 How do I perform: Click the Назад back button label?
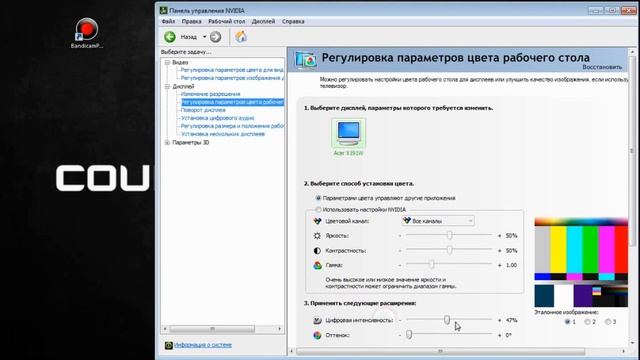pos(189,37)
